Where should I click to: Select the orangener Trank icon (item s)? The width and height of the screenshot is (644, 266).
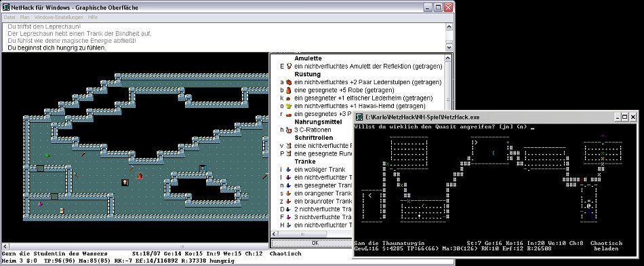(x=289, y=193)
